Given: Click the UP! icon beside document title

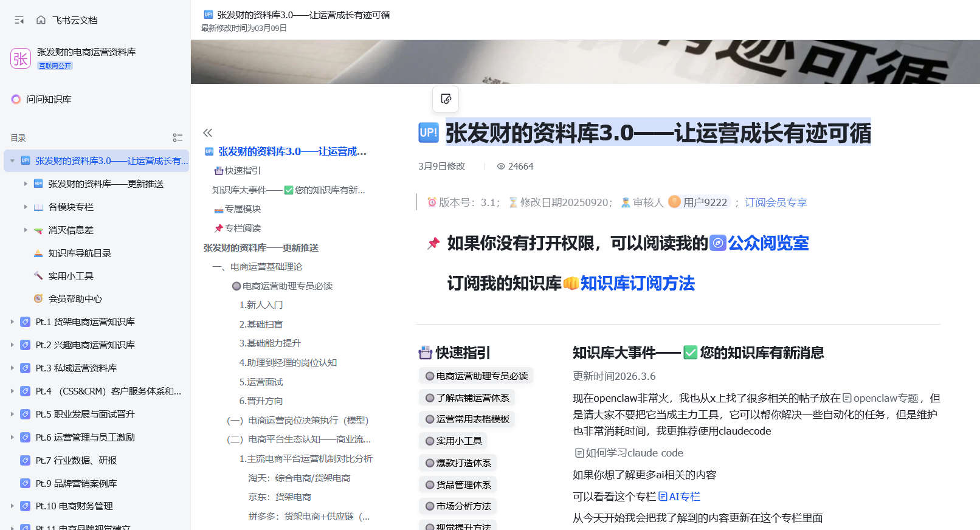Looking at the screenshot, I should point(429,132).
